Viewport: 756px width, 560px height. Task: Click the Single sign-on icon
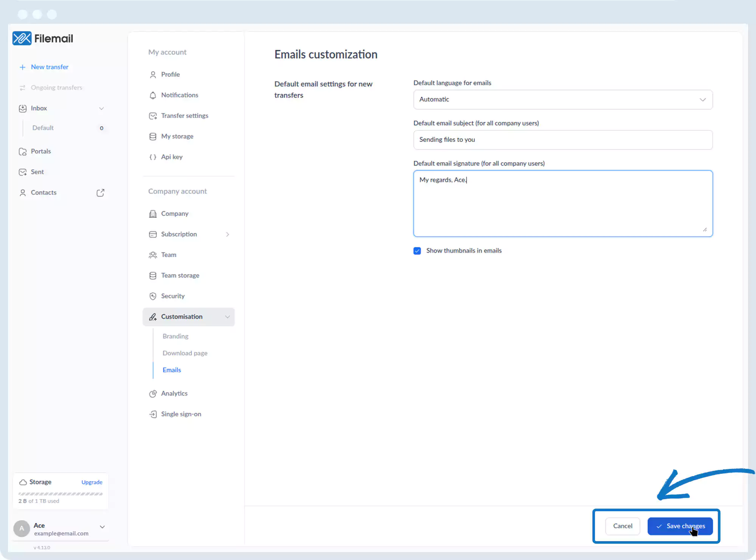pos(153,414)
